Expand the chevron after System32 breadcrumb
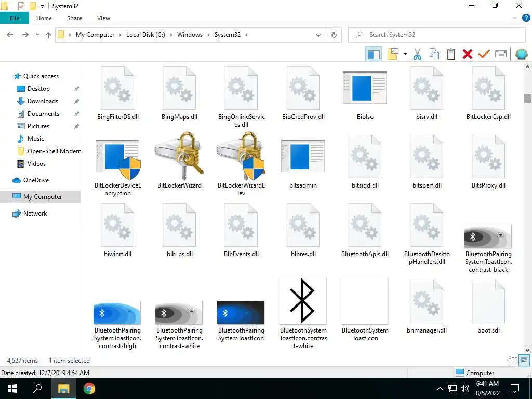Image resolution: width=532 pixels, height=399 pixels. pyautogui.click(x=246, y=35)
